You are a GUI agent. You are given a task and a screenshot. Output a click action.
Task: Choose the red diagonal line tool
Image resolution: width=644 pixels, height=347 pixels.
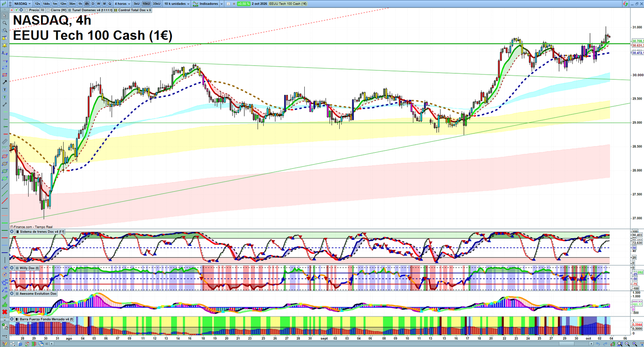coord(4,201)
